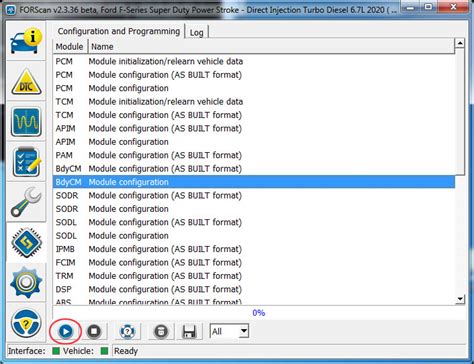474x364 pixels.
Task: Click the Name column header
Action: click(271, 47)
